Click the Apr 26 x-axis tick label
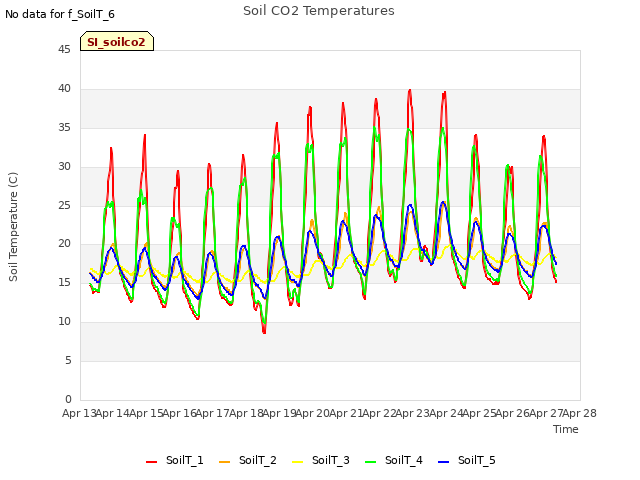The image size is (640, 480). [513, 413]
